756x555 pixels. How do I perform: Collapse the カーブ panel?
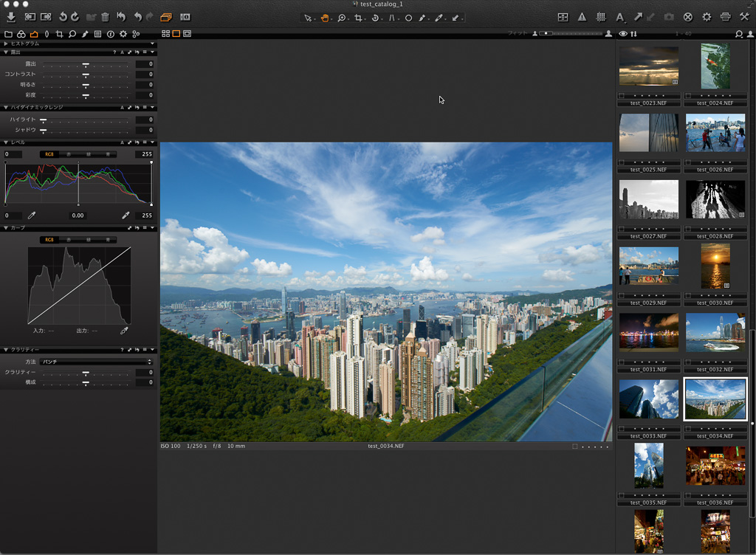pyautogui.click(x=5, y=228)
